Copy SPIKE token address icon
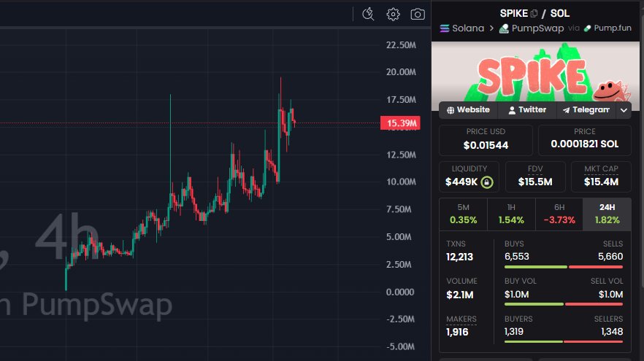 tap(534, 14)
